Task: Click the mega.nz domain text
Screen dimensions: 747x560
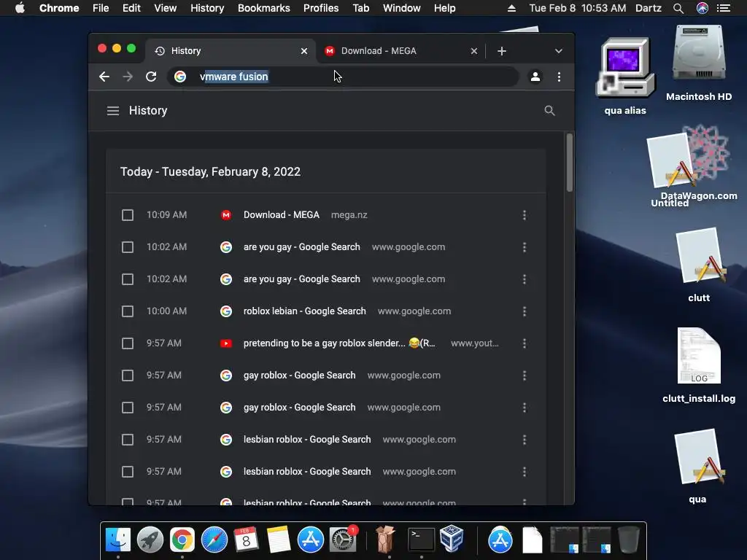Action: 349,215
